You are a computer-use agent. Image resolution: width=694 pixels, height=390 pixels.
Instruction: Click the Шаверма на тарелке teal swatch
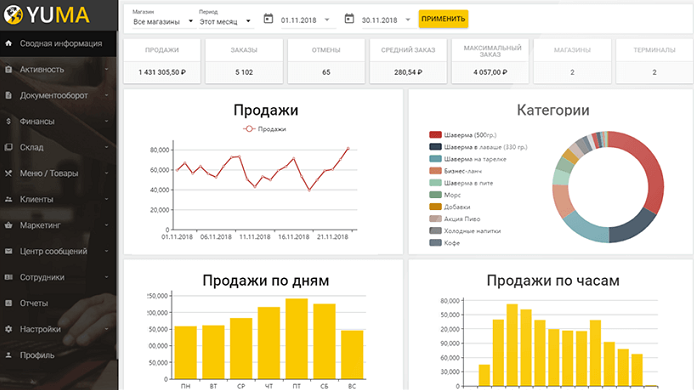coord(435,158)
